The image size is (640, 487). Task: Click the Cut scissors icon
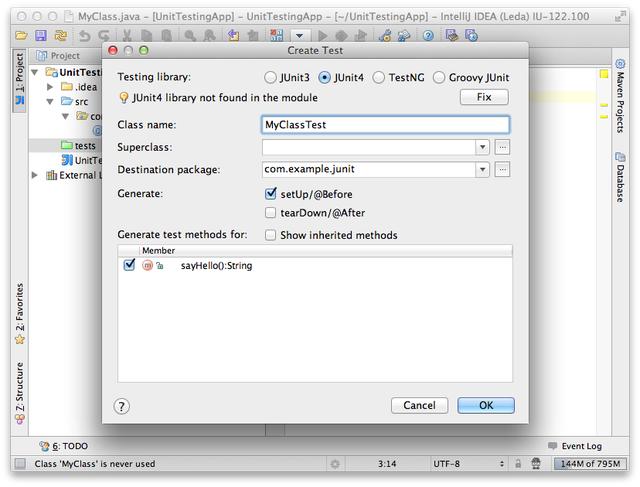tap(127, 36)
